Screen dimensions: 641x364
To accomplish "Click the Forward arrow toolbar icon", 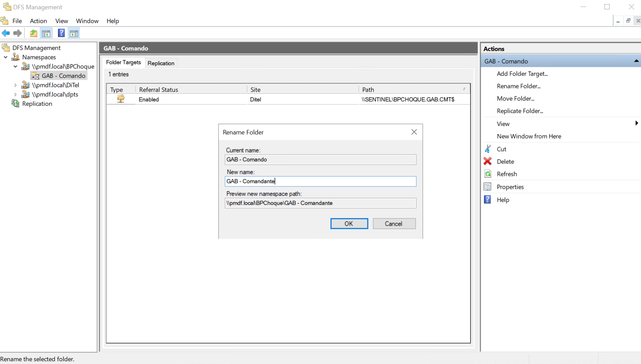I will pos(18,33).
